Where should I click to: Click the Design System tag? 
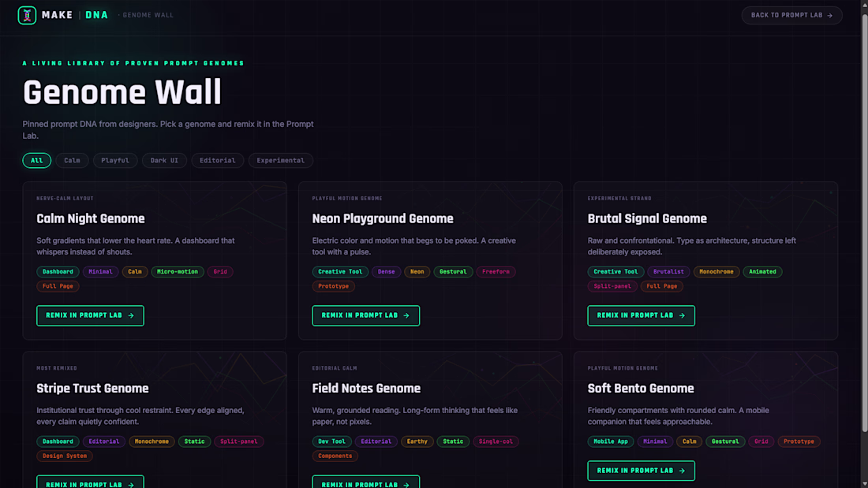click(65, 456)
